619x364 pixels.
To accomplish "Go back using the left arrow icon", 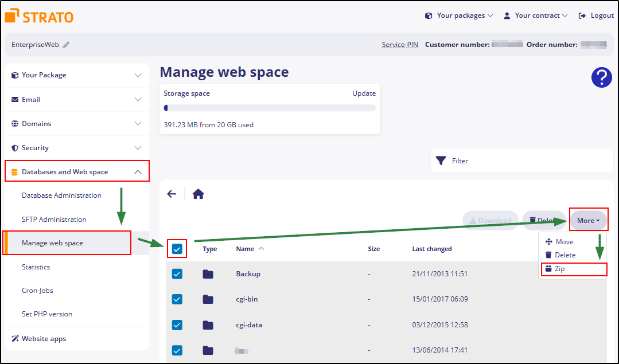I will coord(172,194).
